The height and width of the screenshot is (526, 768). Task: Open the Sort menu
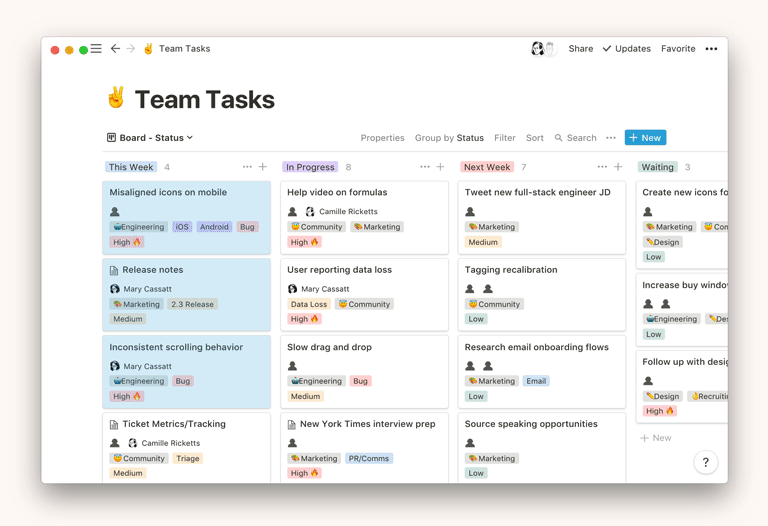click(535, 138)
